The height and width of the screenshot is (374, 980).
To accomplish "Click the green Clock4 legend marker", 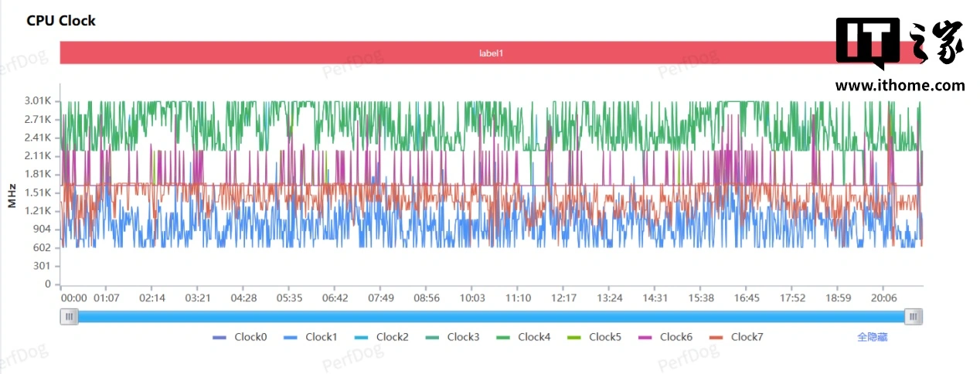I will pyautogui.click(x=504, y=337).
